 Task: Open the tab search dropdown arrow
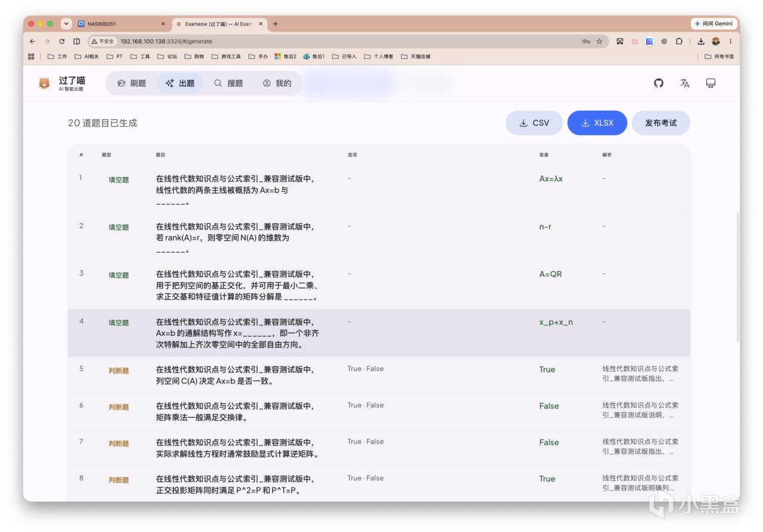tap(67, 24)
